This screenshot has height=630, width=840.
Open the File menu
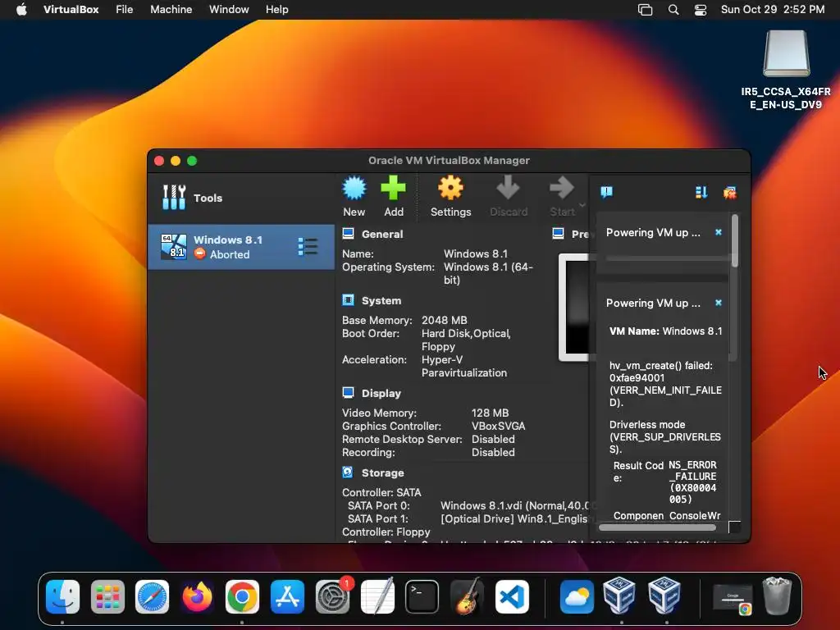(125, 10)
